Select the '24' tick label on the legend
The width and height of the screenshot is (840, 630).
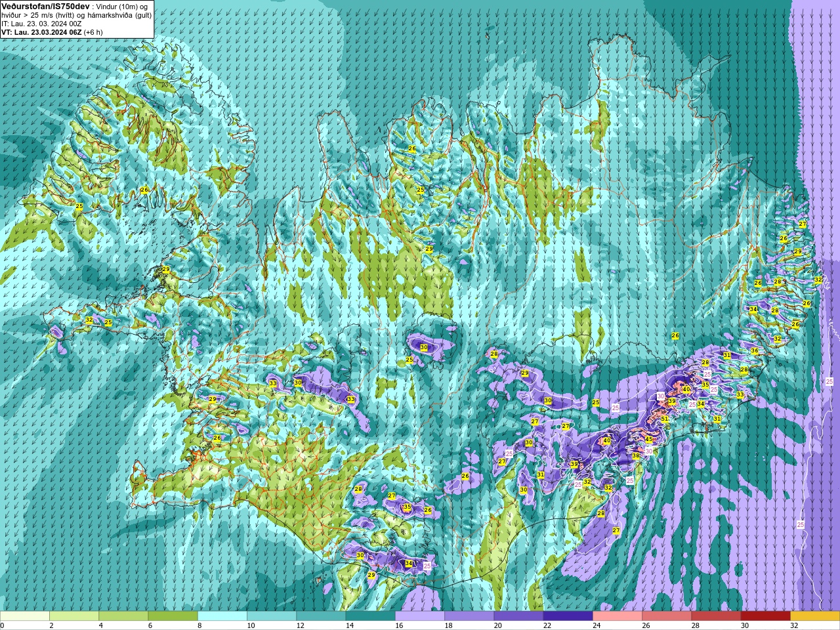pos(597,625)
